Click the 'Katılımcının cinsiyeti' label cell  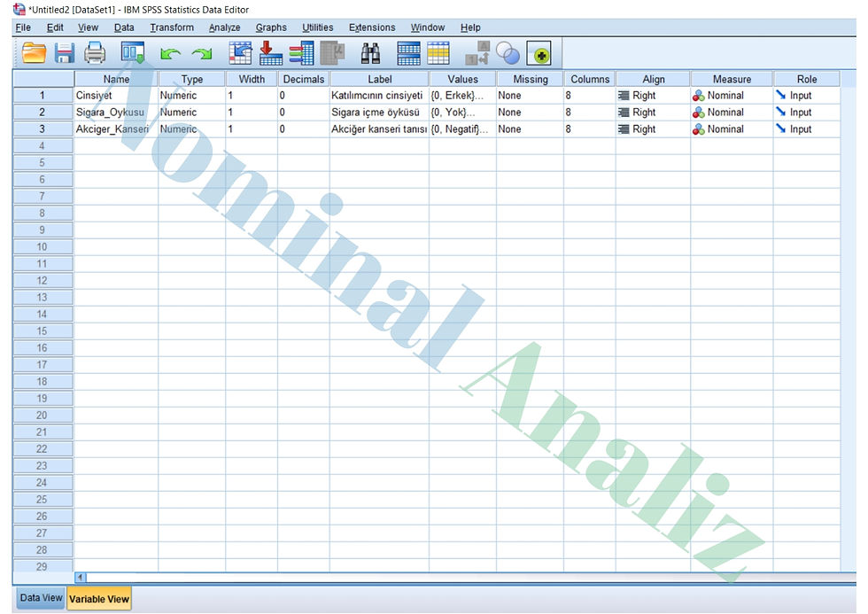[380, 96]
